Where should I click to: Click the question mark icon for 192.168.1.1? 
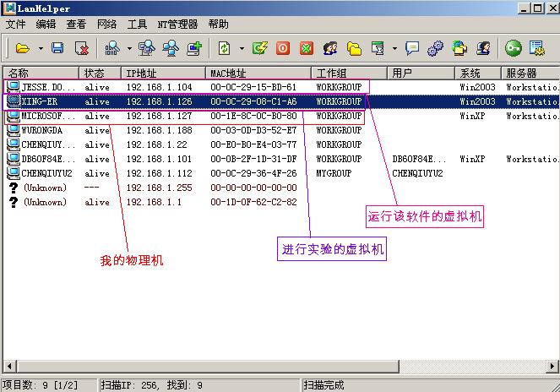(14, 202)
